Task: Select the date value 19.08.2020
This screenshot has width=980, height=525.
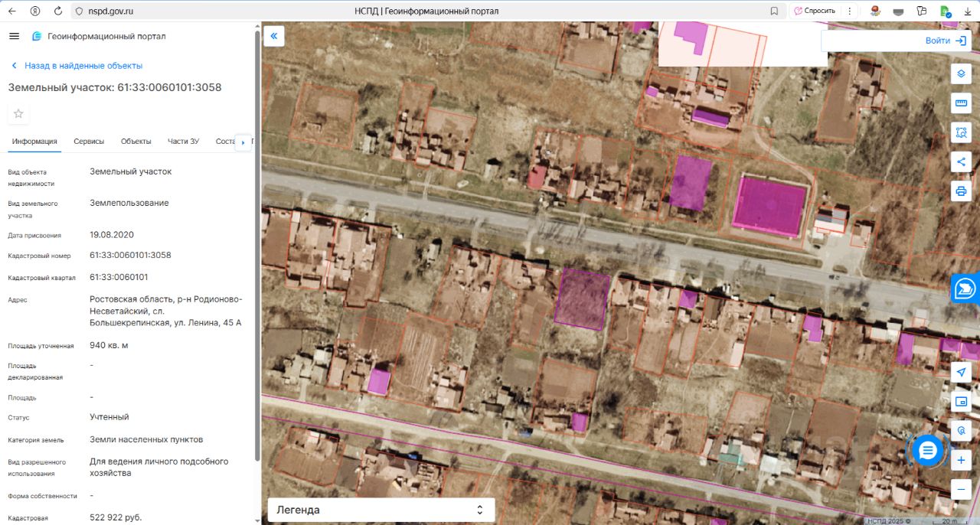Action: [x=112, y=234]
